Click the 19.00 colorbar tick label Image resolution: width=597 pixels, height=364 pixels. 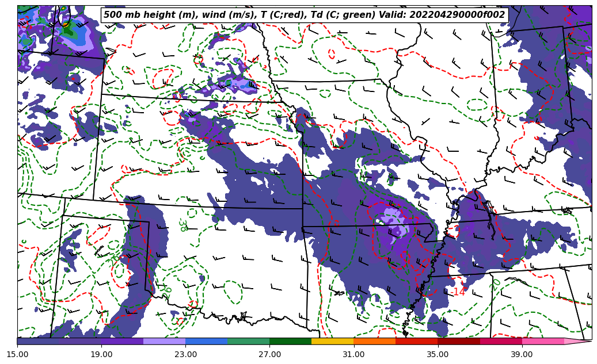point(101,354)
